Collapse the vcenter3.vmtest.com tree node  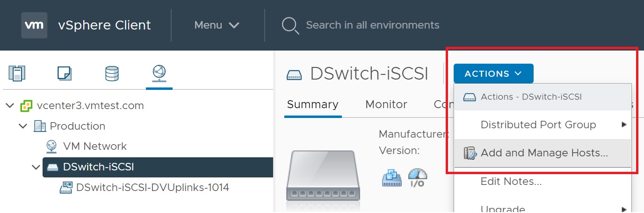(x=10, y=106)
